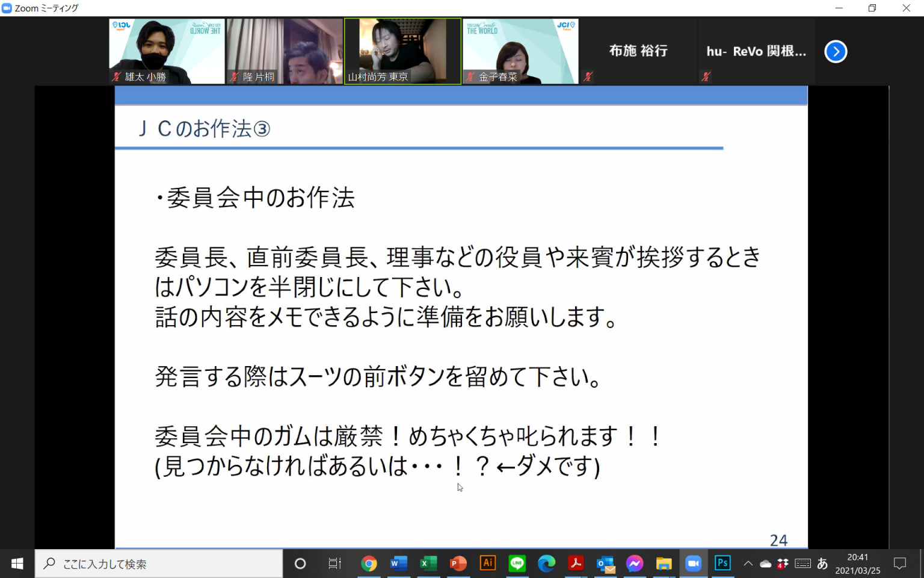Screen dimensions: 924x578
Task: Open Task View from the taskbar
Action: click(x=334, y=564)
